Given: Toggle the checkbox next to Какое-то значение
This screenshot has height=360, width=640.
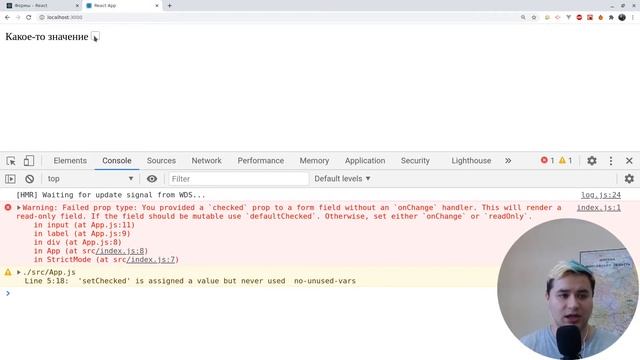Looking at the screenshot, I should coord(95,37).
